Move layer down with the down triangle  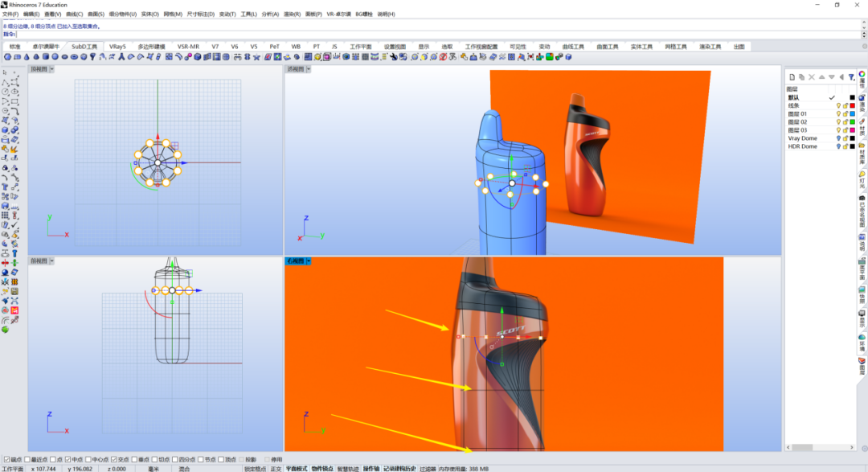832,77
